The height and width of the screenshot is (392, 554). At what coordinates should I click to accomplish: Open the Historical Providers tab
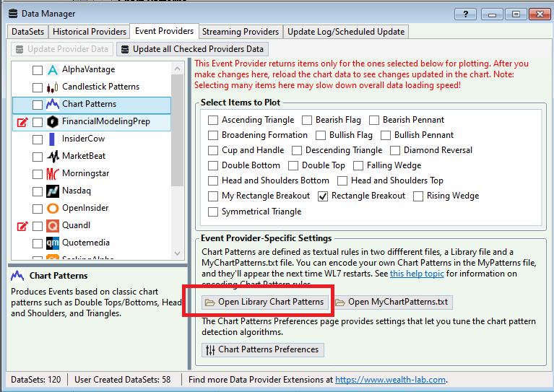click(x=90, y=32)
